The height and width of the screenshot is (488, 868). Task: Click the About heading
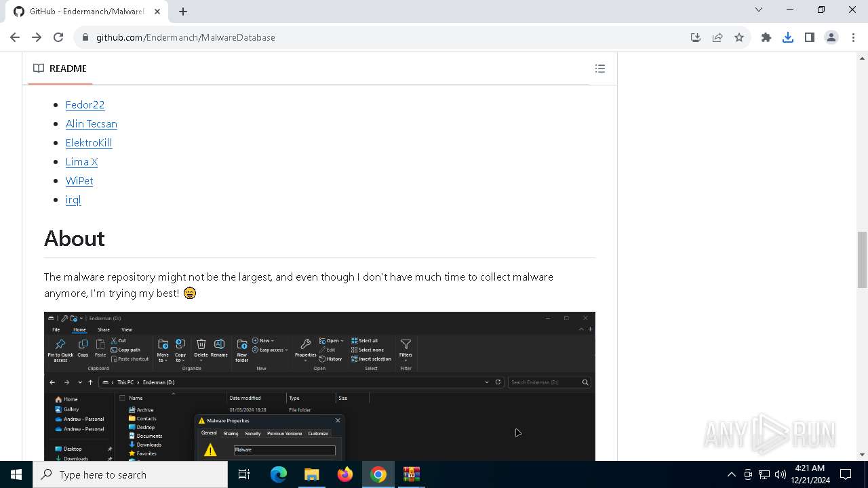75,239
